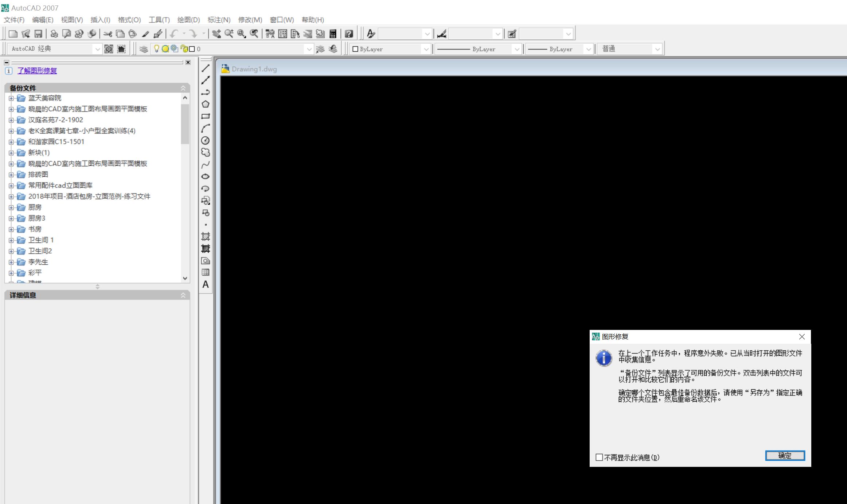Select the Table tool
This screenshot has height=504, width=847.
coord(206,272)
